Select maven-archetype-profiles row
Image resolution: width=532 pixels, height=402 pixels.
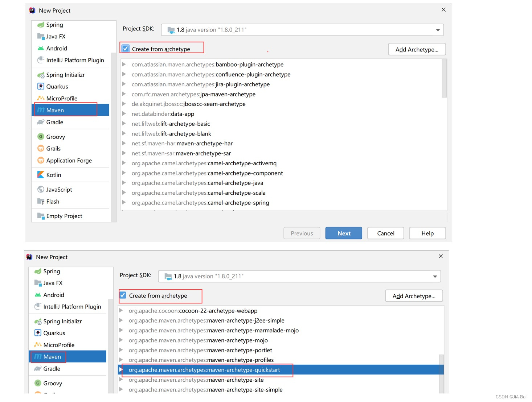coord(279,360)
